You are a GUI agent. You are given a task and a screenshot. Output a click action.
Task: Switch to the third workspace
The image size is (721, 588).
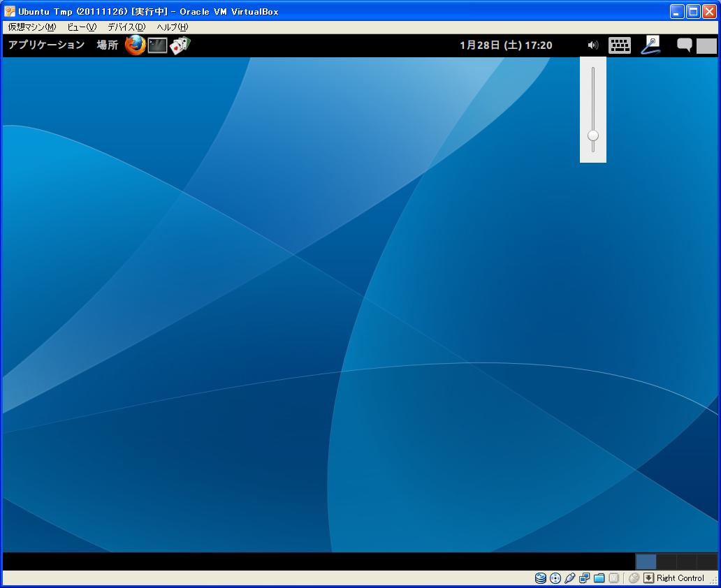pyautogui.click(x=687, y=561)
